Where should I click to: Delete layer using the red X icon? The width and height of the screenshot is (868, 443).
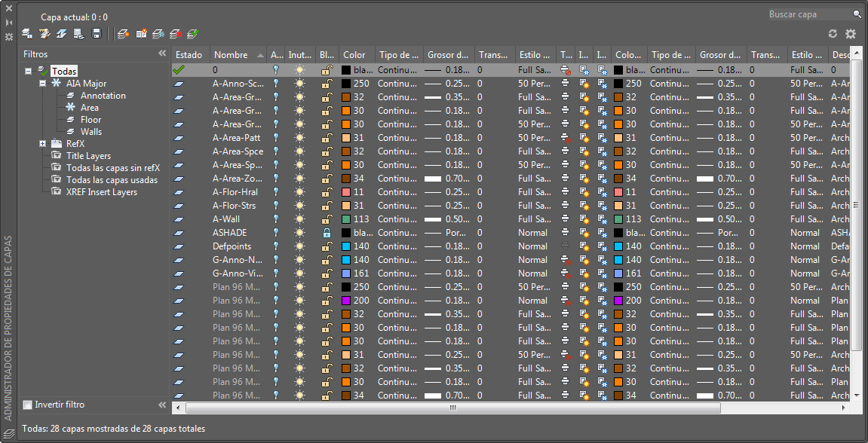click(x=176, y=34)
